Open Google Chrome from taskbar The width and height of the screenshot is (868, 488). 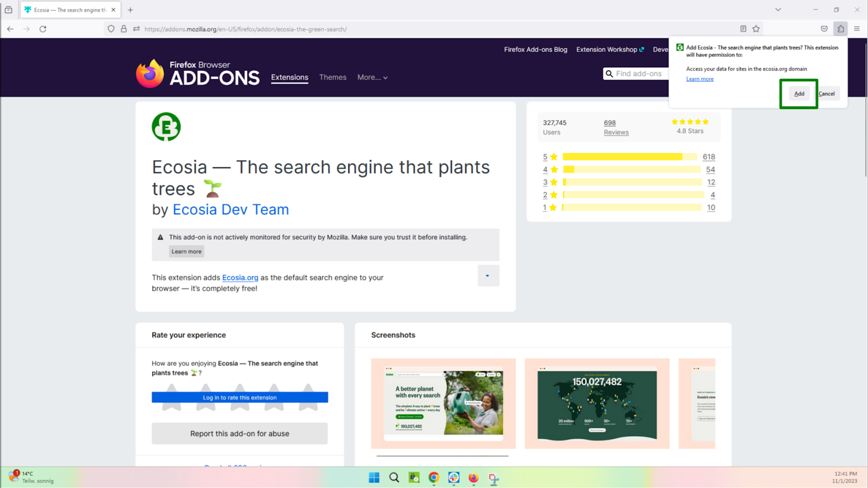tap(434, 478)
